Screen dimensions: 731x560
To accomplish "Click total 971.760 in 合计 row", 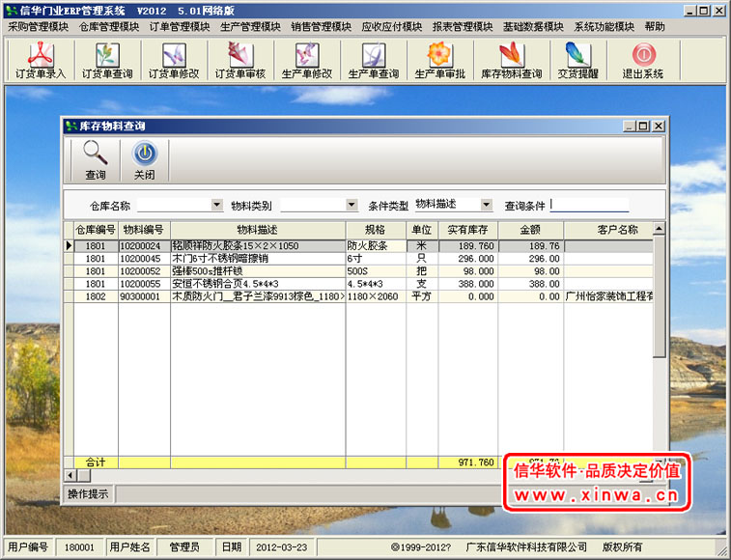I will pos(468,462).
